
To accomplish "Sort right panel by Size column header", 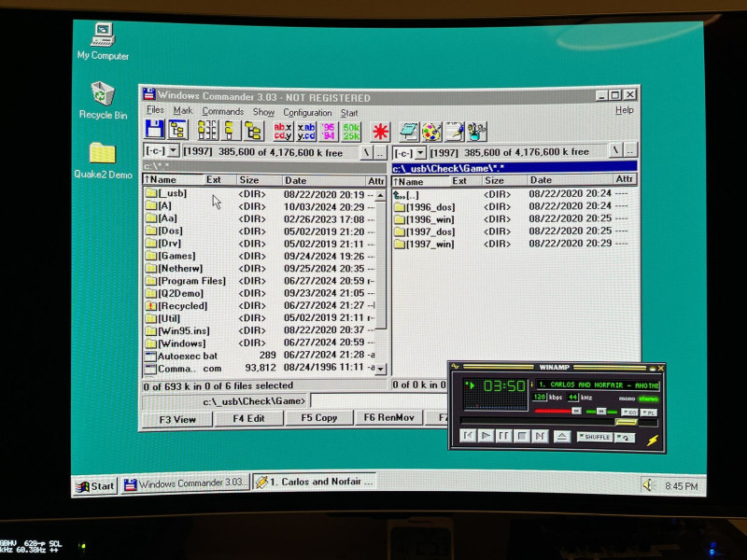I will click(x=504, y=180).
